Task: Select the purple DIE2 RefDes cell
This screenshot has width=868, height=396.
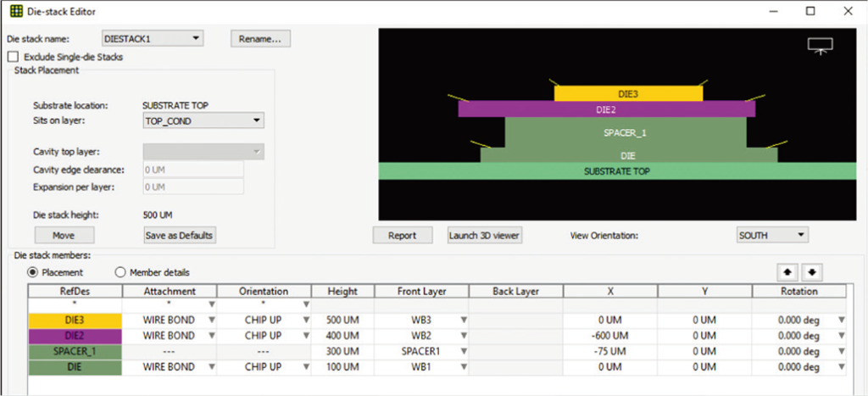Action: click(x=75, y=336)
